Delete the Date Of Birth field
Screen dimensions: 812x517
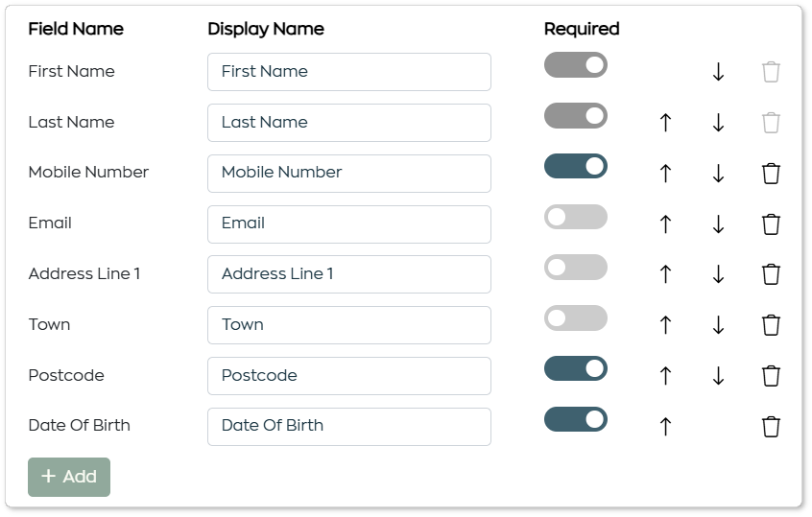tap(771, 427)
